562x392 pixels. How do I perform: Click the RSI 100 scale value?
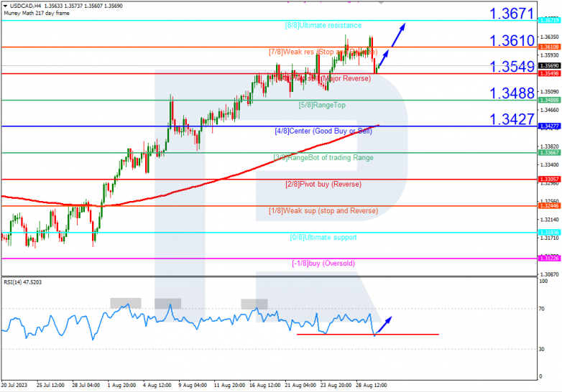pos(543,281)
